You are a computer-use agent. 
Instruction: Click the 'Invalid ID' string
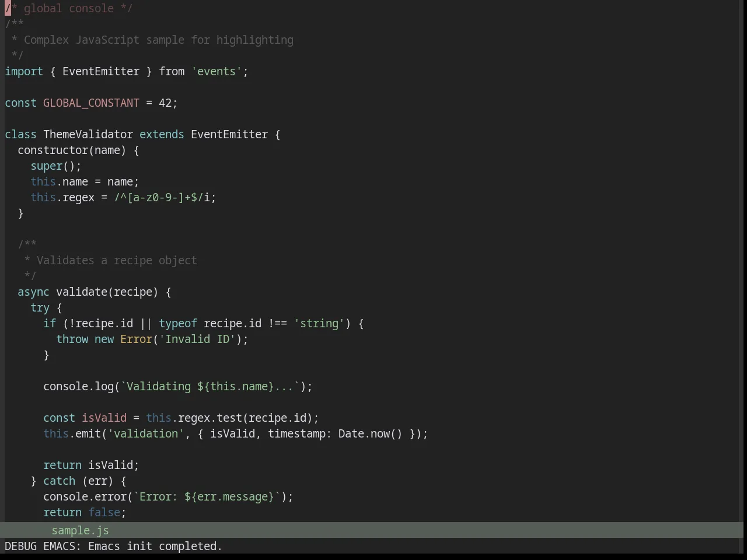[x=197, y=339]
